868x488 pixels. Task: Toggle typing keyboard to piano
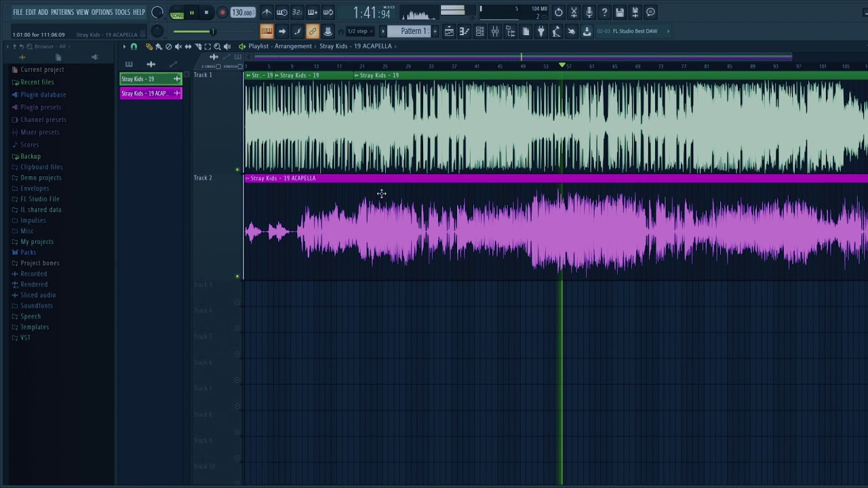point(267,31)
